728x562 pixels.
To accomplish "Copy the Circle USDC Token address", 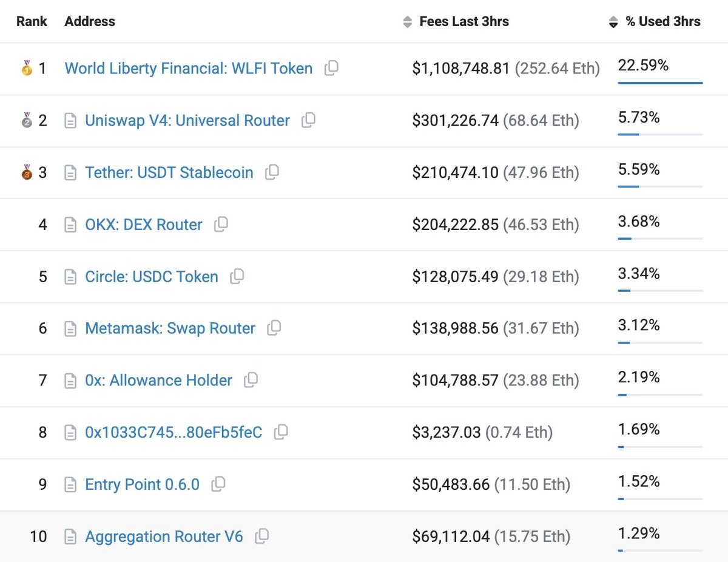I will pyautogui.click(x=237, y=277).
